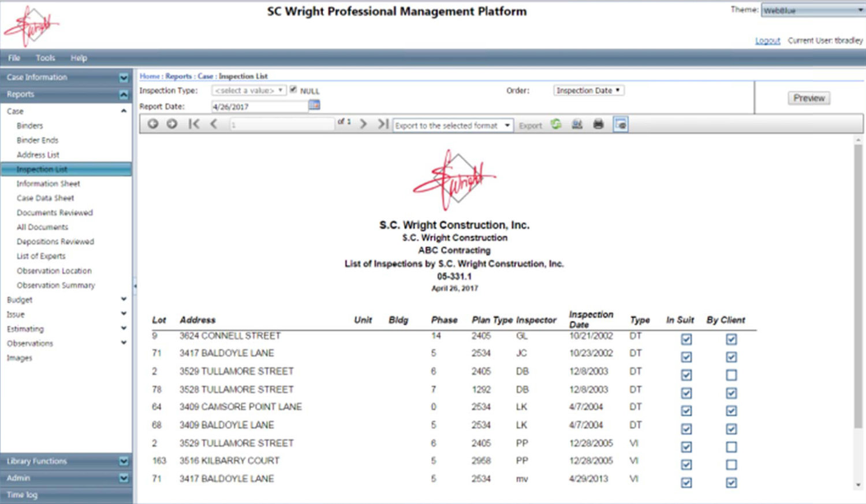Screen dimensions: 866x504
Task: Click the Export link
Action: click(530, 125)
